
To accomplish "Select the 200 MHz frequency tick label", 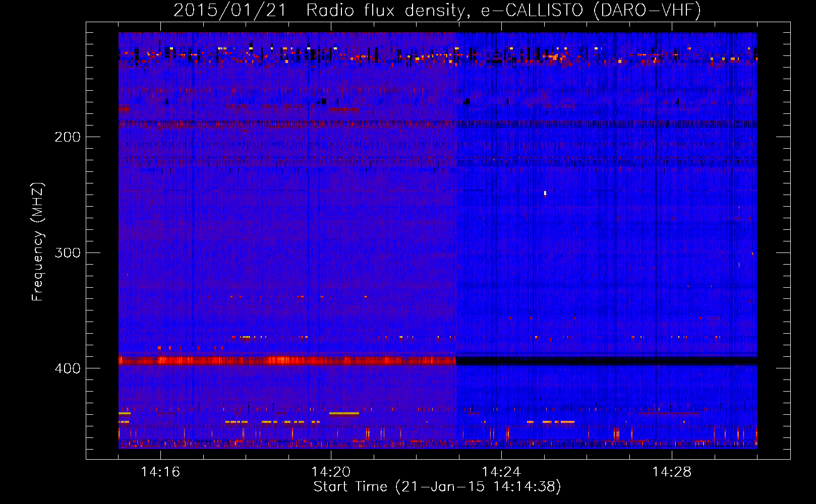I will 68,137.
